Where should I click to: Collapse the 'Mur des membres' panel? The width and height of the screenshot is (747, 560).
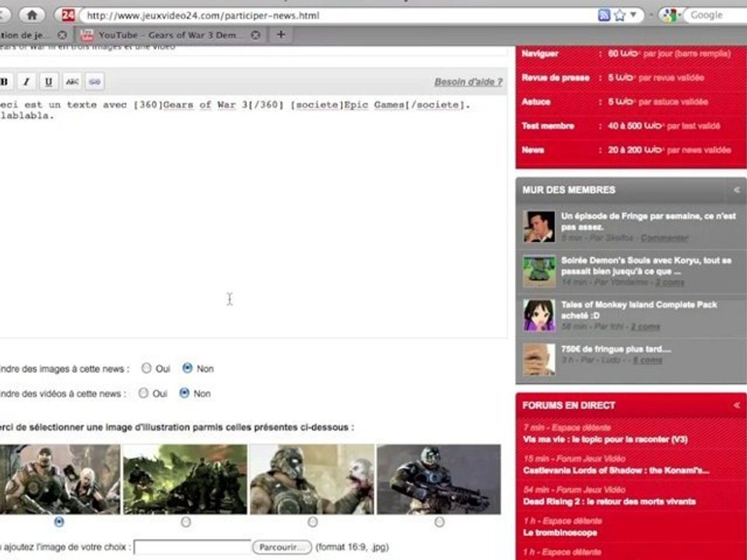(x=737, y=190)
